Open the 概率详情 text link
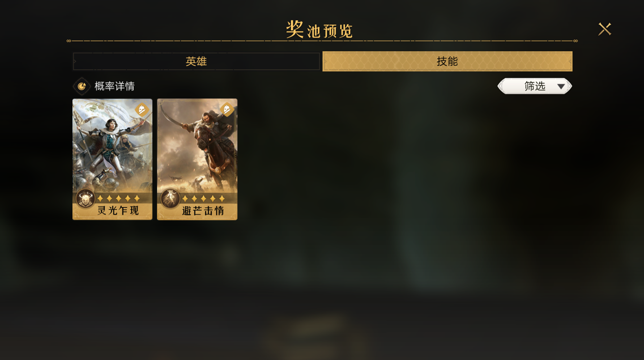The width and height of the screenshot is (644, 360). (115, 86)
